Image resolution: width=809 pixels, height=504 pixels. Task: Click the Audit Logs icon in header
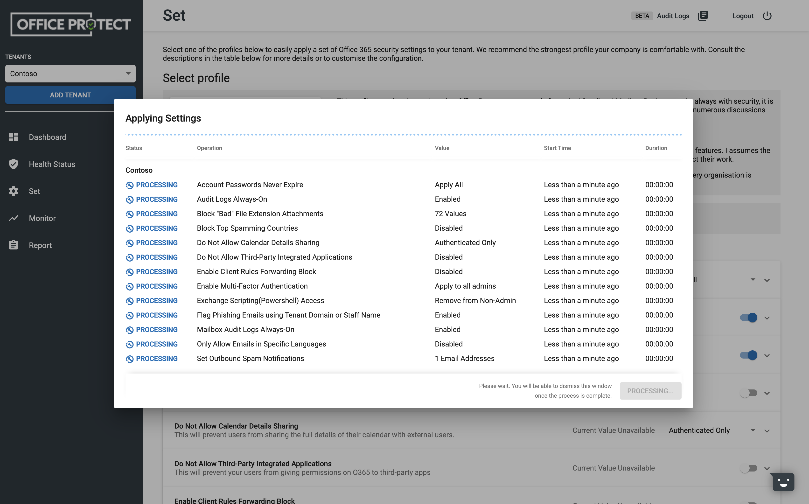click(x=703, y=16)
